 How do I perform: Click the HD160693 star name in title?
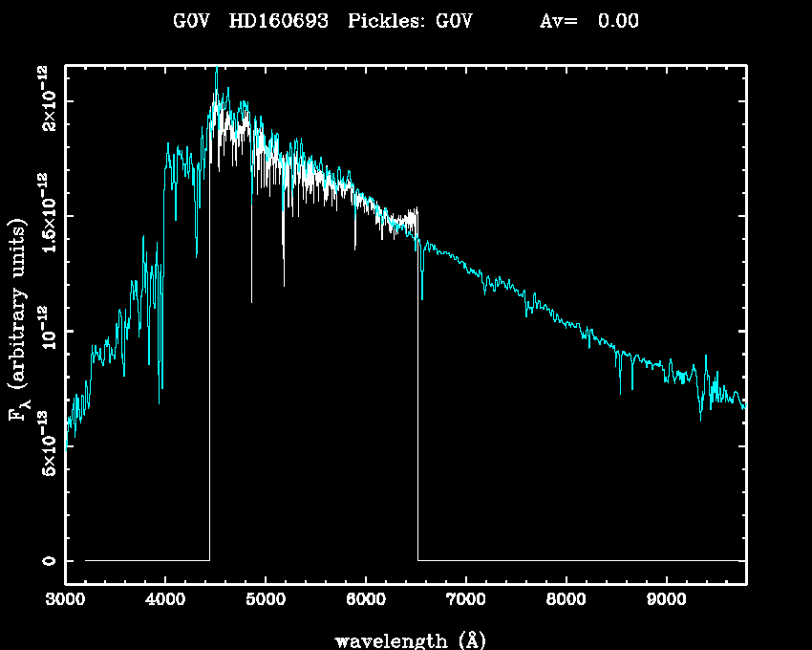(x=279, y=22)
